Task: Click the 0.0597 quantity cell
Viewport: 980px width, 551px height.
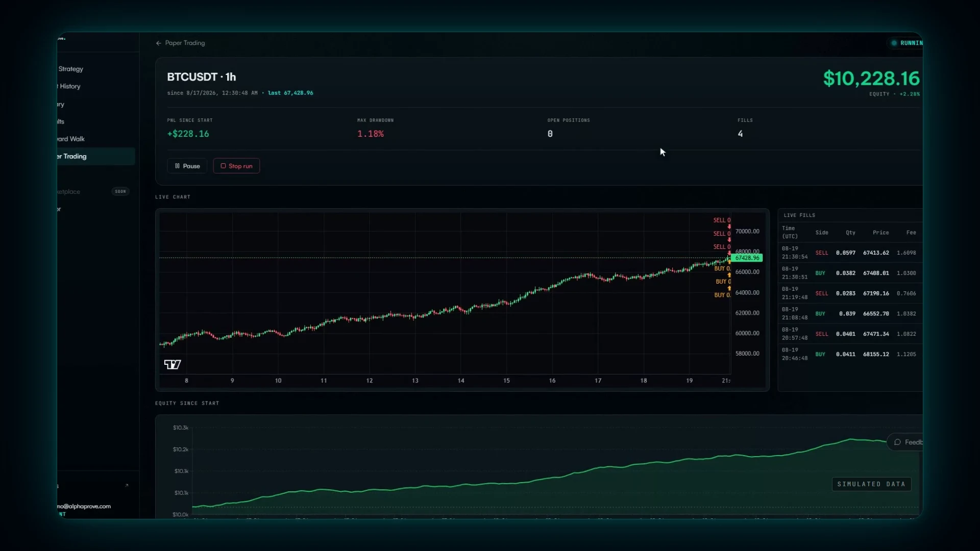Action: [846, 253]
